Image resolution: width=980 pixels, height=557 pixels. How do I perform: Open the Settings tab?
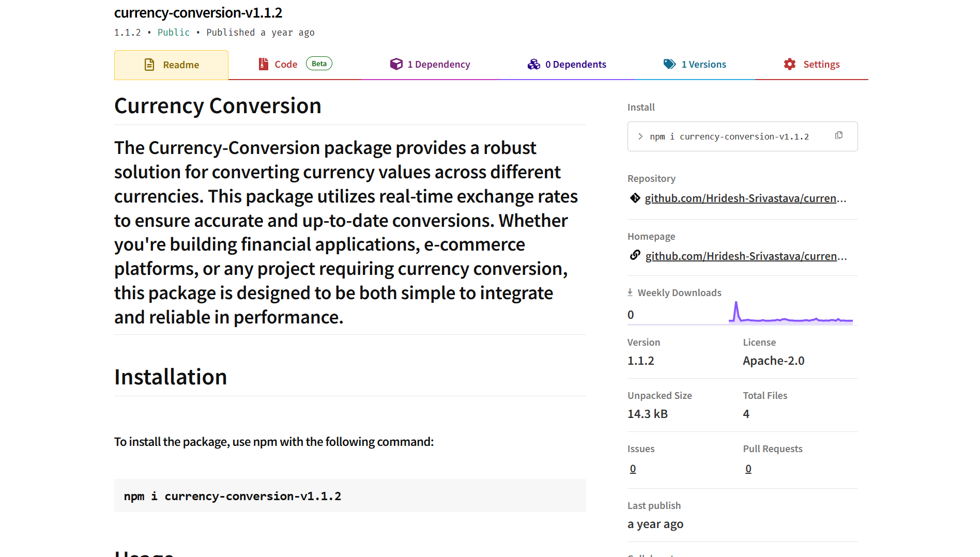821,64
